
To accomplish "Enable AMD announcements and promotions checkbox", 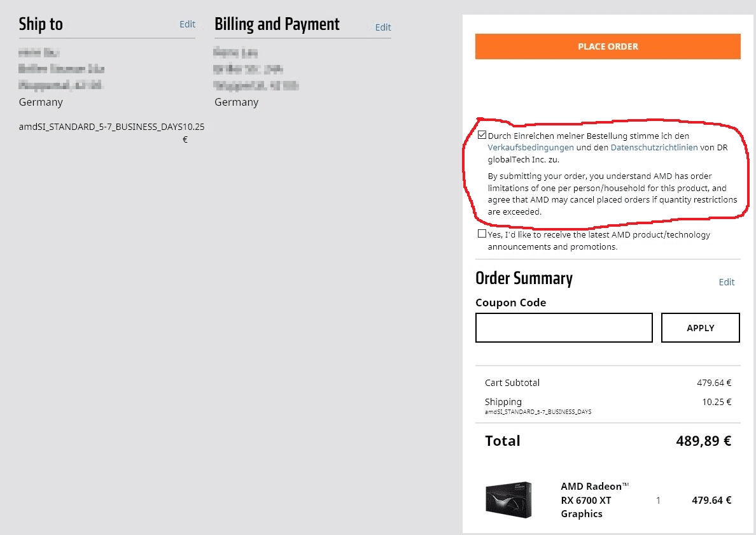I will (x=482, y=234).
